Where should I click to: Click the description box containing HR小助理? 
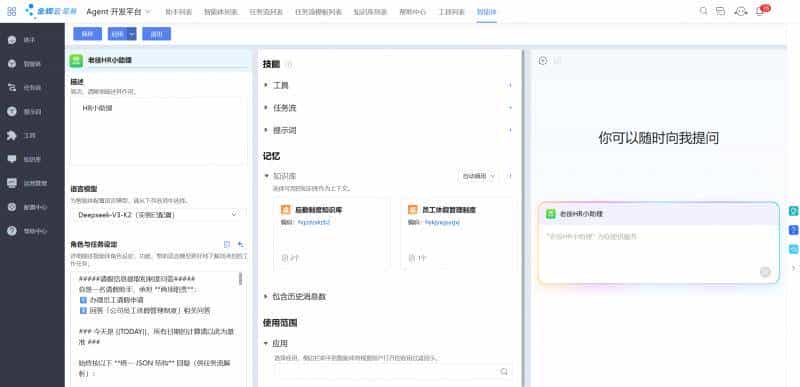[x=158, y=131]
